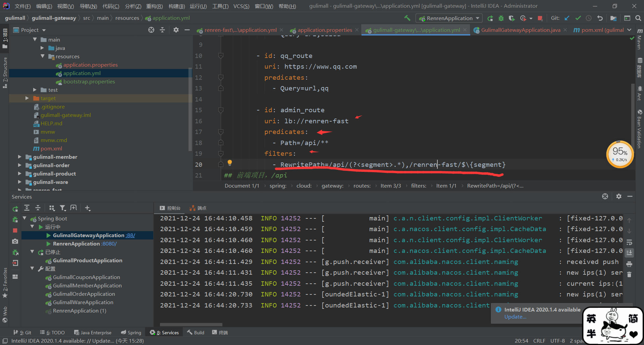Switch to GulimallGatewayApplication.java tab

click(520, 30)
